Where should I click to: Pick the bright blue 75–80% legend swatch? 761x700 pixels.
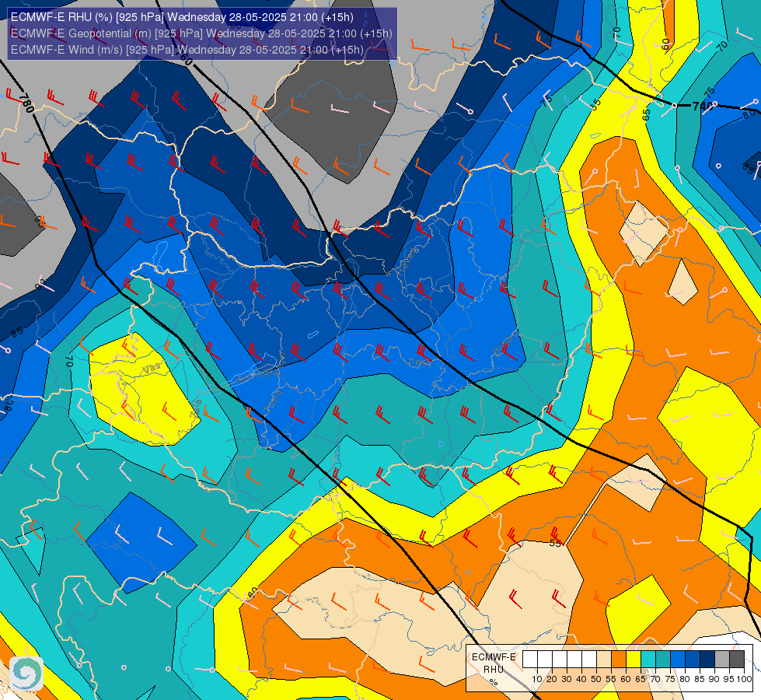678,660
